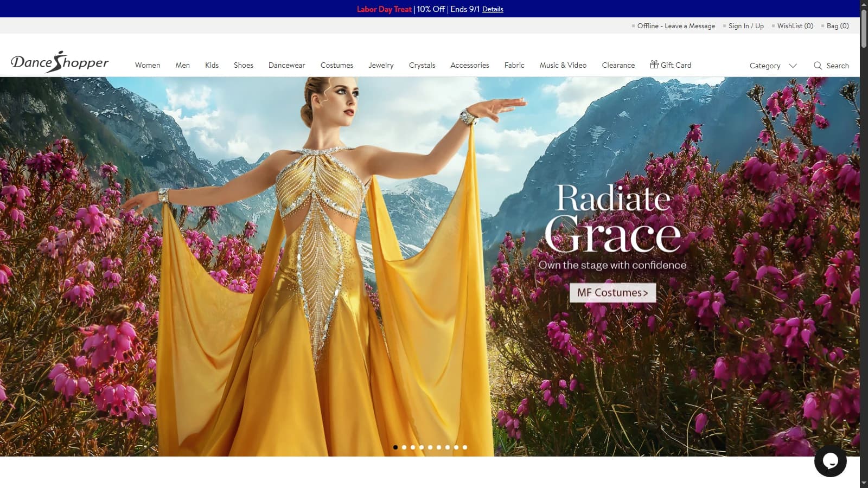Screen dimensions: 868x488
Task: Open the Dancewear menu
Action: tap(286, 65)
